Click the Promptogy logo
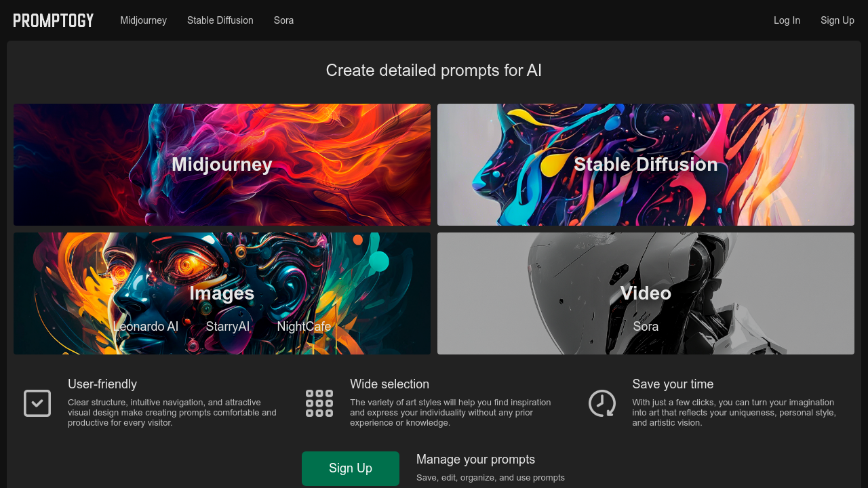Screen dimensions: 868x488 54,20
